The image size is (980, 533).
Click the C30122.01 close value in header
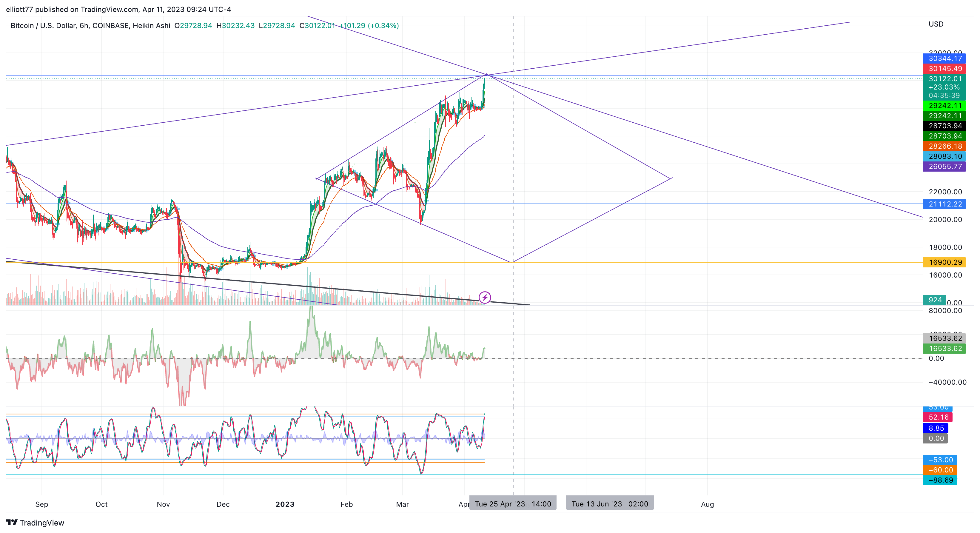(317, 25)
